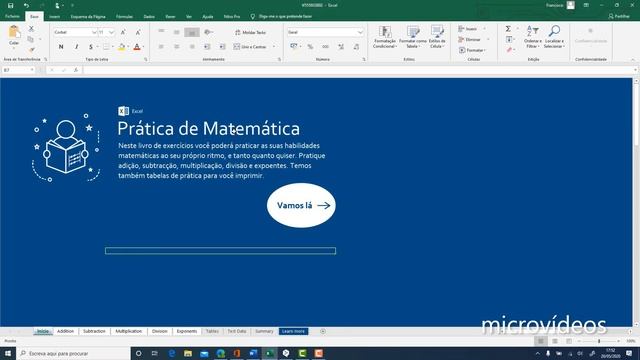Image resolution: width=640 pixels, height=360 pixels.
Task: Click the Partilhar share button
Action: tap(619, 16)
